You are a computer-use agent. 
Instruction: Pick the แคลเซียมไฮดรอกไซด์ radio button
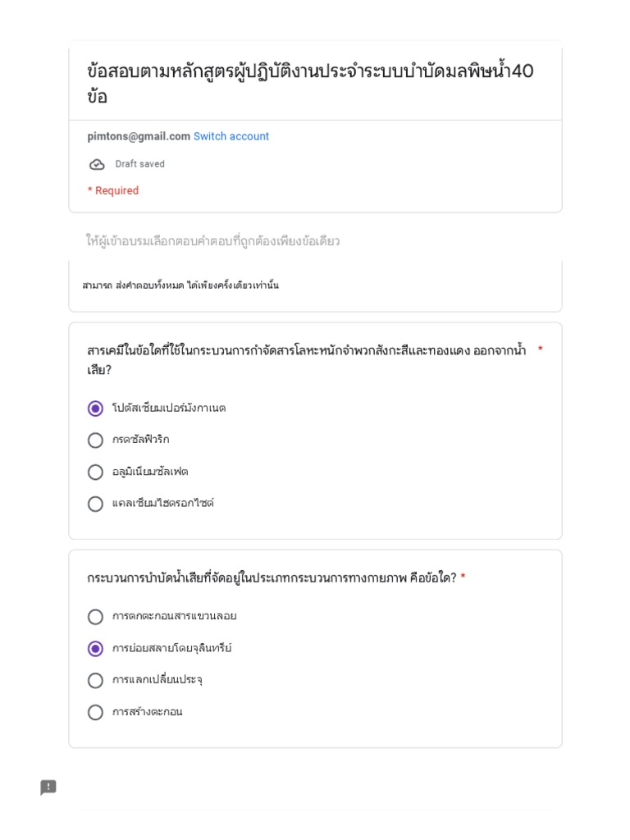point(96,504)
